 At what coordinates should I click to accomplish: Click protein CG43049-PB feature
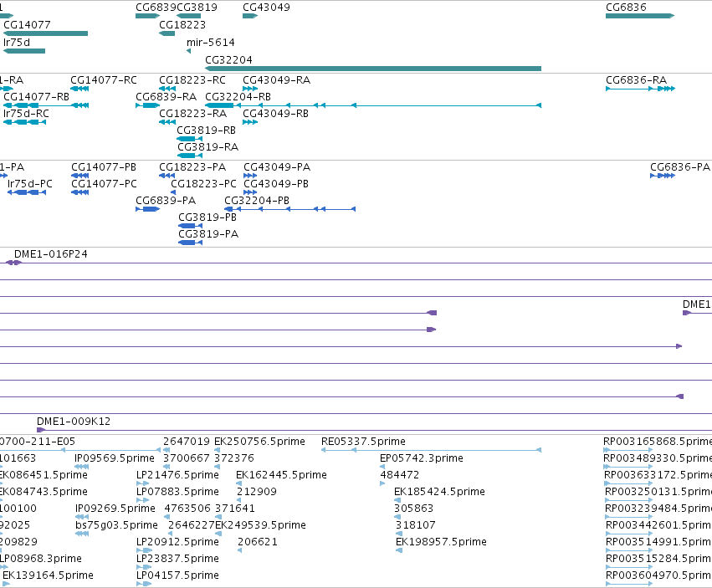(250, 192)
